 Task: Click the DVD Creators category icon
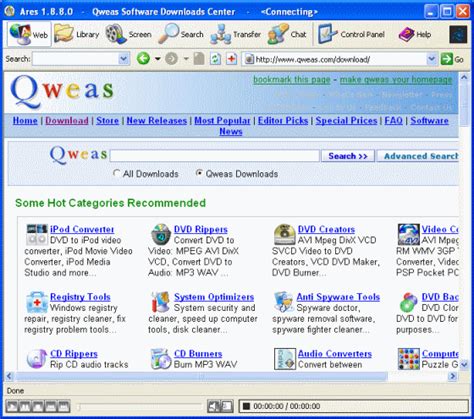pyautogui.click(x=284, y=234)
